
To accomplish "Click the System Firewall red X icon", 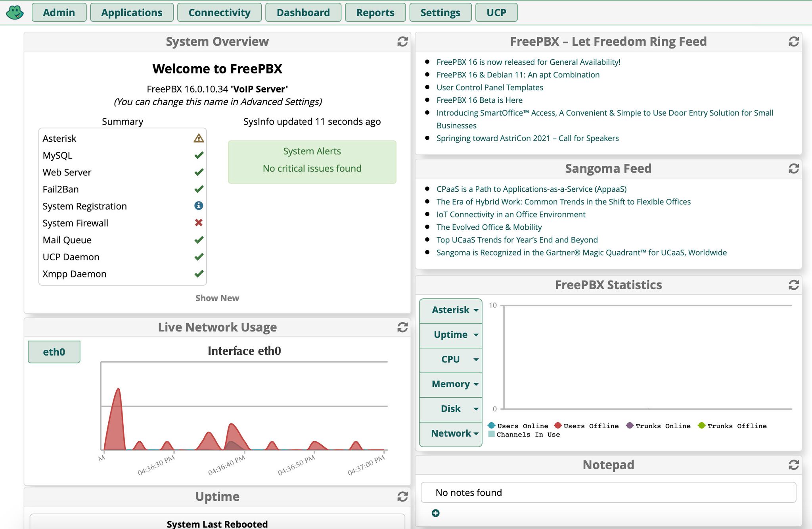I will pos(199,223).
